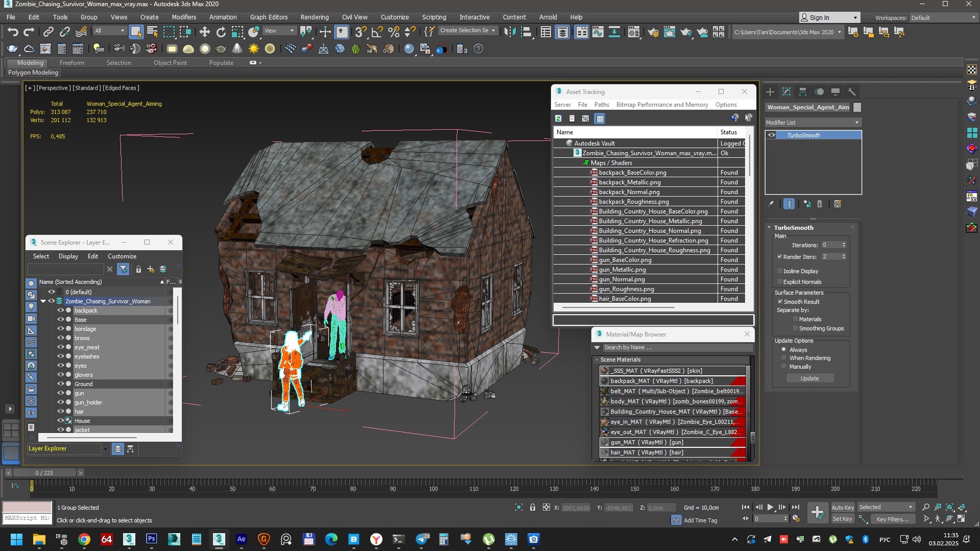
Task: Open Customize menu in Scene Explorer
Action: [122, 256]
